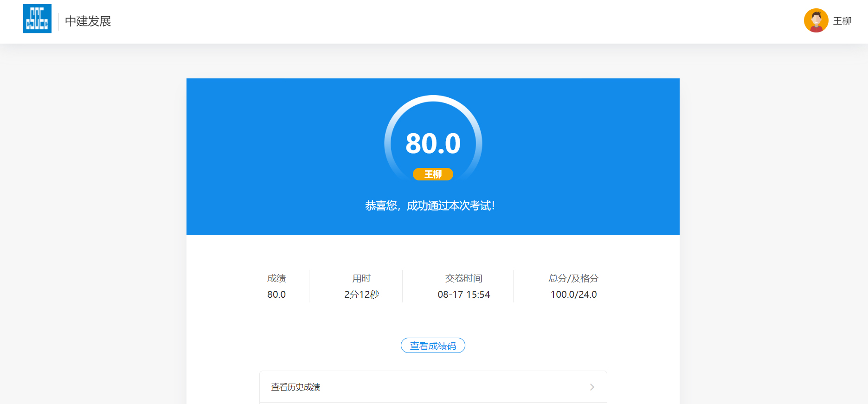Click the 用时 label

[x=361, y=278]
